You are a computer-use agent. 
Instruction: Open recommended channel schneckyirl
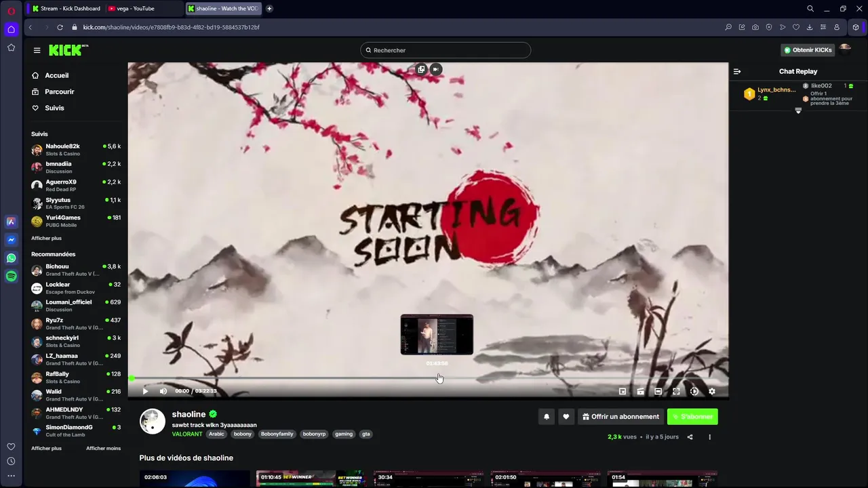[76, 342]
